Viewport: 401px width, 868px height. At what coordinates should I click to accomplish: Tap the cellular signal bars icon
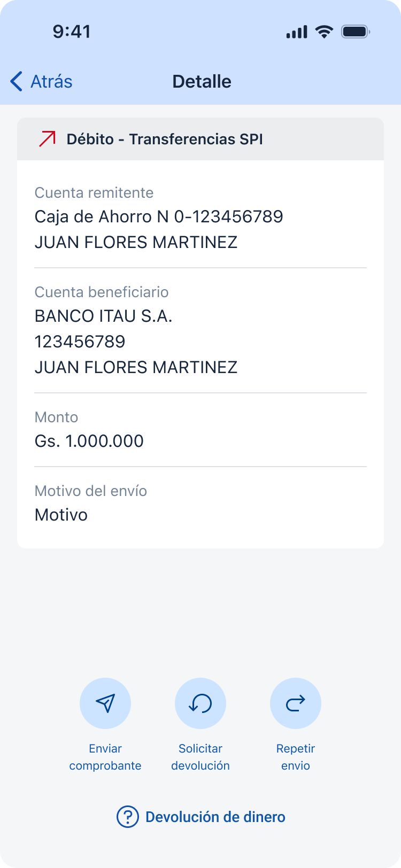tap(297, 32)
